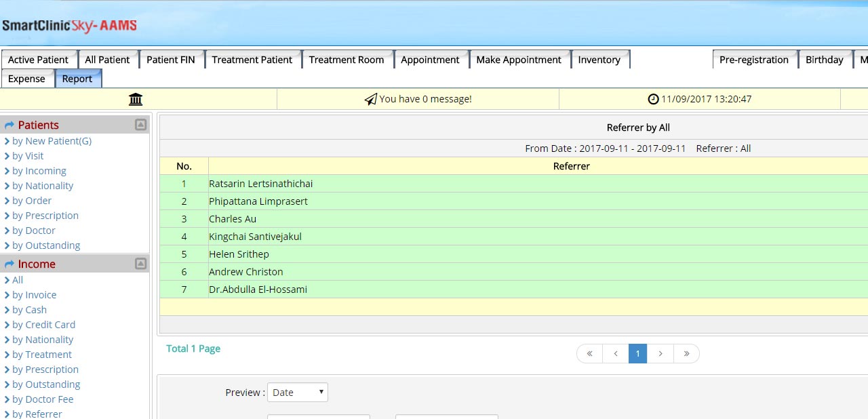The image size is (868, 419).
Task: Go to the first page using double-left arrow
Action: [589, 354]
